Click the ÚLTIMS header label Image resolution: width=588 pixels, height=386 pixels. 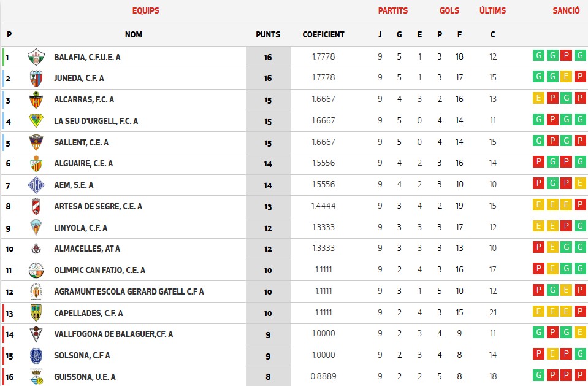click(492, 10)
